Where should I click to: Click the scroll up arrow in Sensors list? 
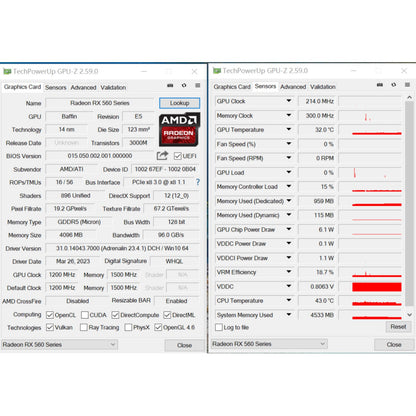point(409,97)
